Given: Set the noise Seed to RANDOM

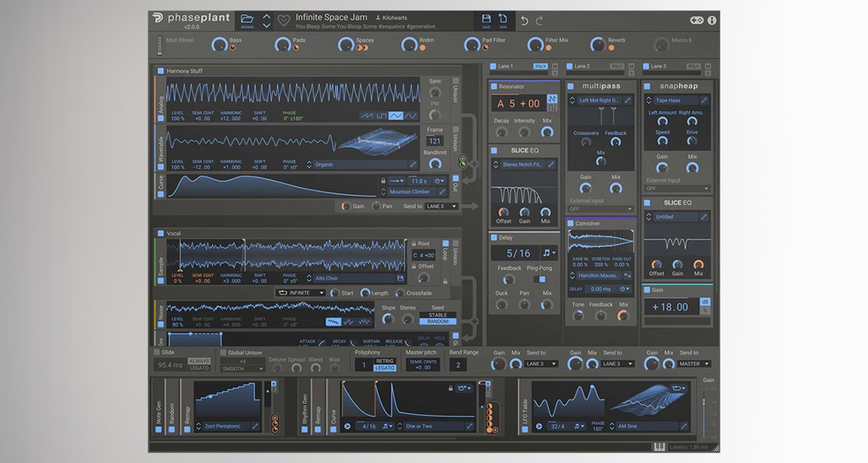Looking at the screenshot, I should tap(438, 321).
